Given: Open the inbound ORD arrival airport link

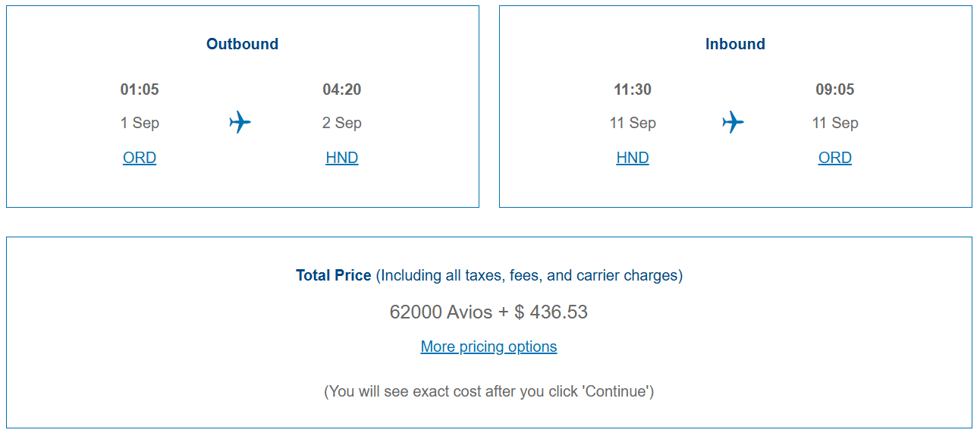Looking at the screenshot, I should (835, 158).
